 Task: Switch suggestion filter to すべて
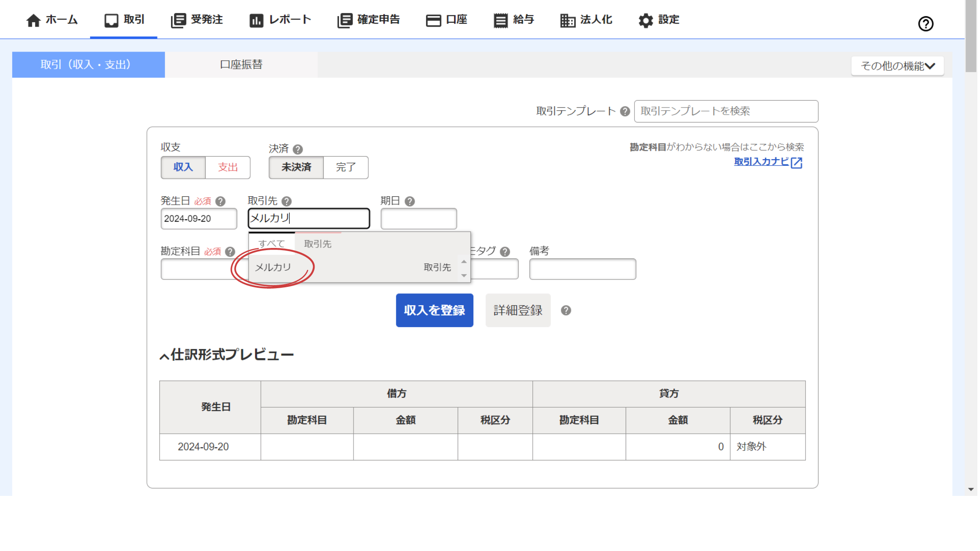coord(272,243)
